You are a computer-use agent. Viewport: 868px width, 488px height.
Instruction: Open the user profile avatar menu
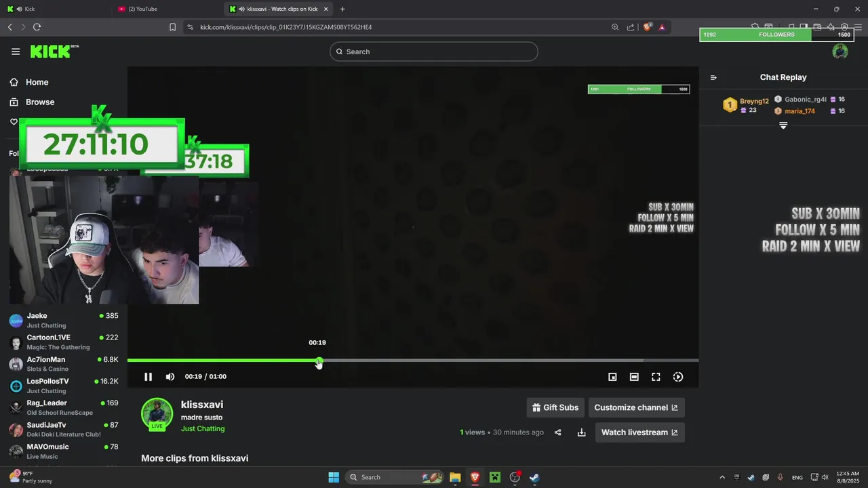[x=840, y=52]
